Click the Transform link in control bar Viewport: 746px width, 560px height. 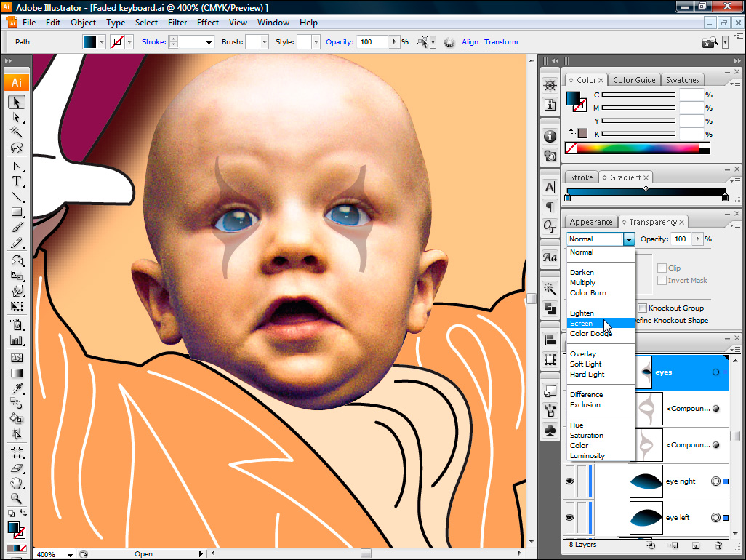click(x=500, y=42)
